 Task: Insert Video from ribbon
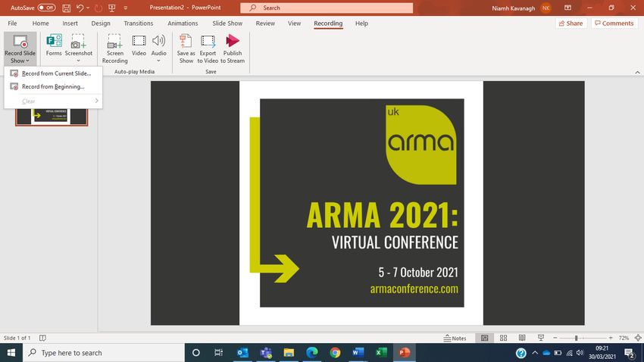click(x=139, y=45)
